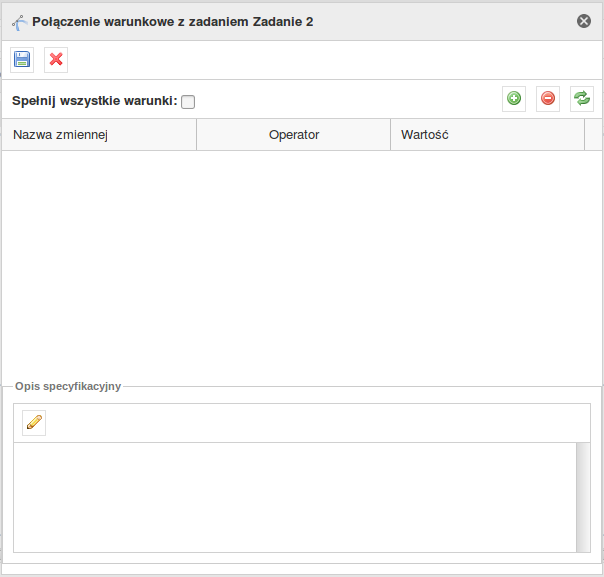Focus the Opis specyfikacyjny text area
604x577 pixels.
[x=295, y=497]
